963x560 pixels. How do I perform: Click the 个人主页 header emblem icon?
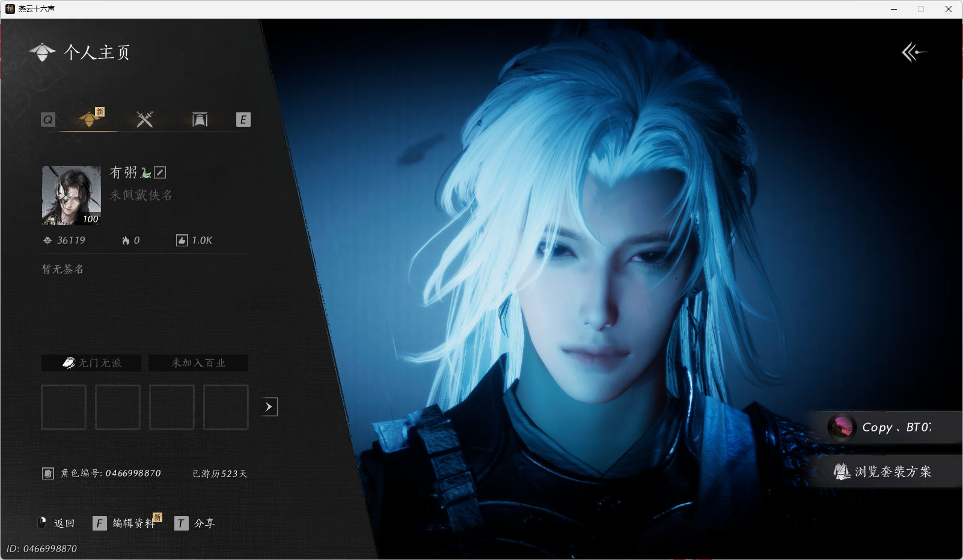pyautogui.click(x=42, y=52)
